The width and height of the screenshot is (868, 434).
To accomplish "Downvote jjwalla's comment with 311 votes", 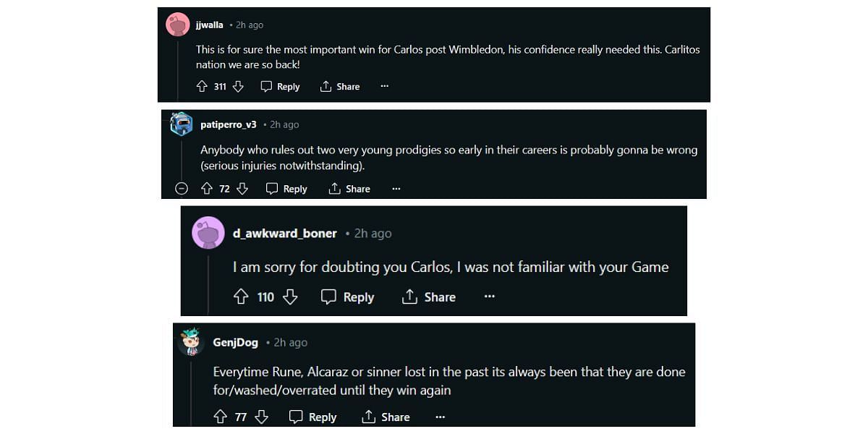I will tap(238, 87).
